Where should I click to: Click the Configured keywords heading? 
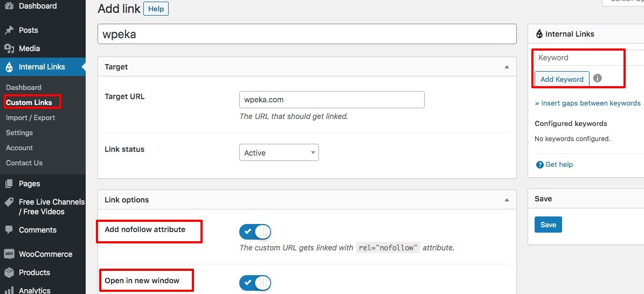pyautogui.click(x=571, y=124)
